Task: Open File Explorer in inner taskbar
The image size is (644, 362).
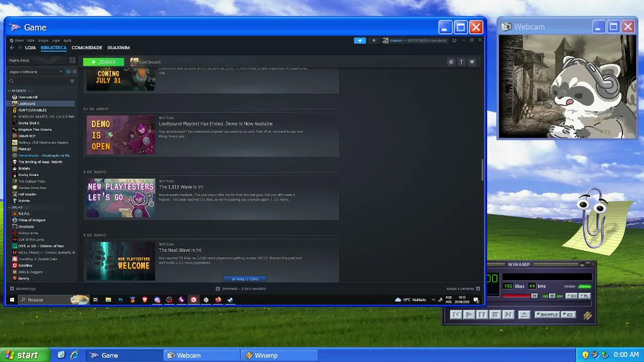Action: point(108,300)
